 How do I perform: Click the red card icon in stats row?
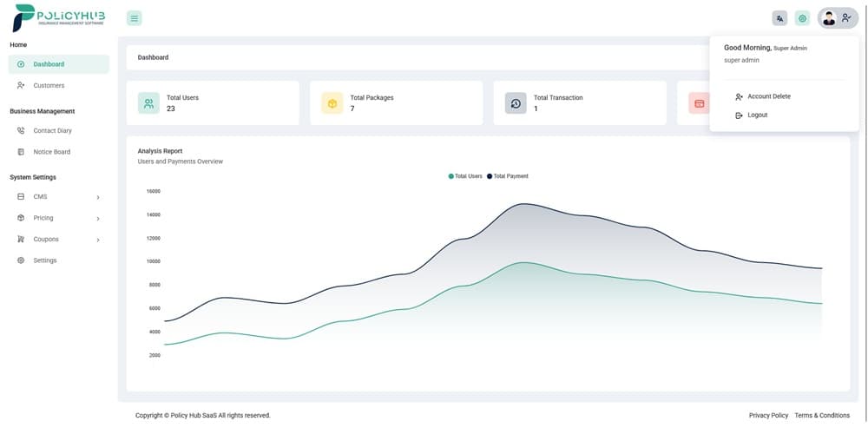[699, 103]
